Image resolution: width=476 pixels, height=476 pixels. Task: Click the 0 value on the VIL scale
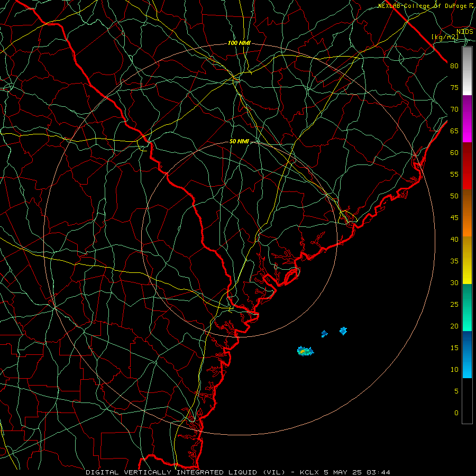click(456, 413)
